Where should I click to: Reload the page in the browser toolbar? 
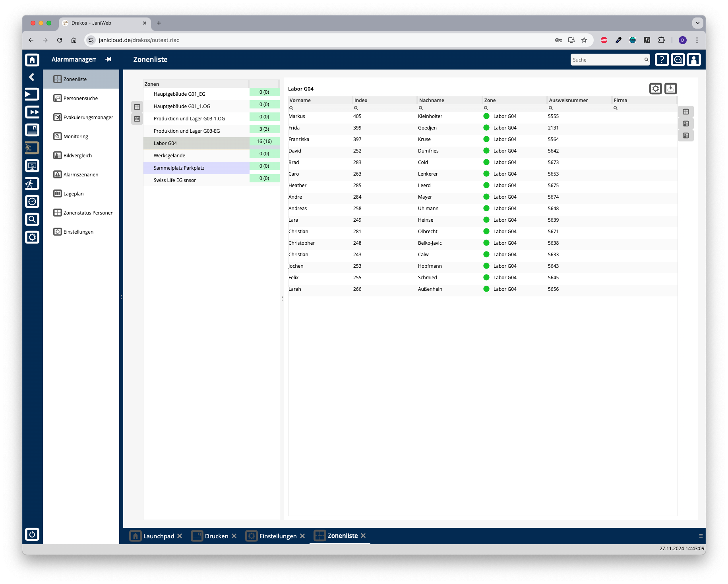coord(60,40)
